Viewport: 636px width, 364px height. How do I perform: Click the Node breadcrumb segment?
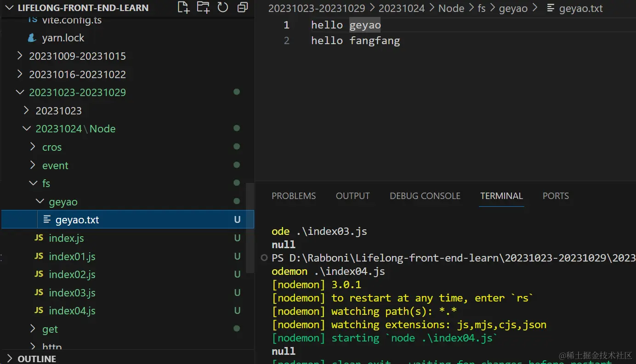click(451, 8)
